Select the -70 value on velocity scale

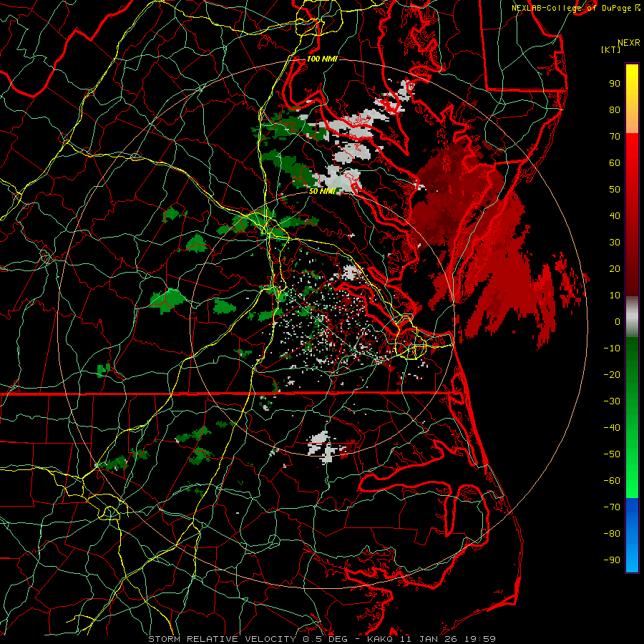(612, 507)
